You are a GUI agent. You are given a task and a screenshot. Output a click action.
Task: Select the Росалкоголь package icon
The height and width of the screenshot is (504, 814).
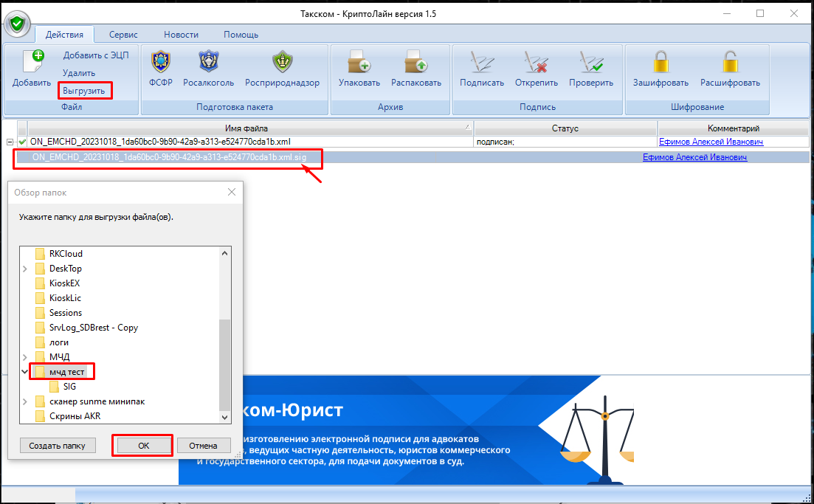[x=209, y=62]
